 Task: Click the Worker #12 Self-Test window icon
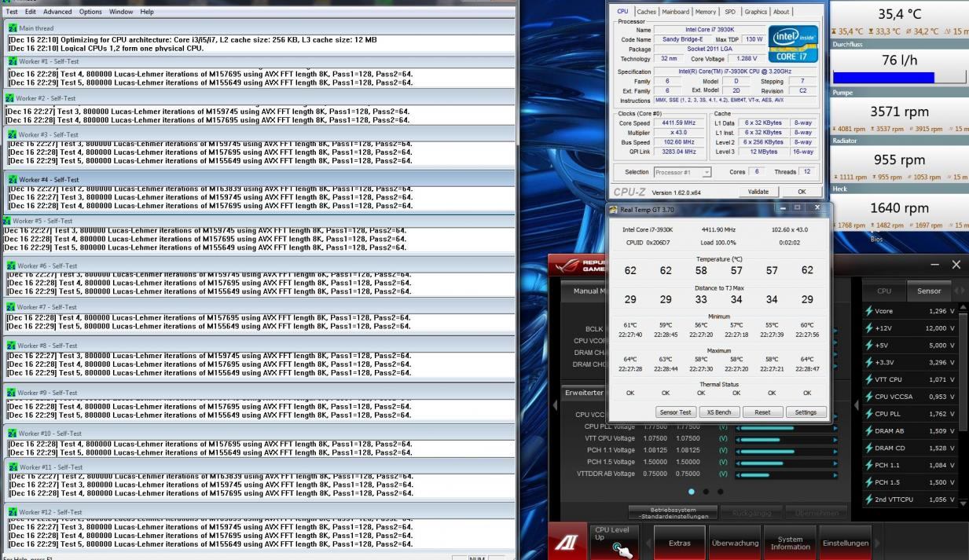tap(13, 512)
